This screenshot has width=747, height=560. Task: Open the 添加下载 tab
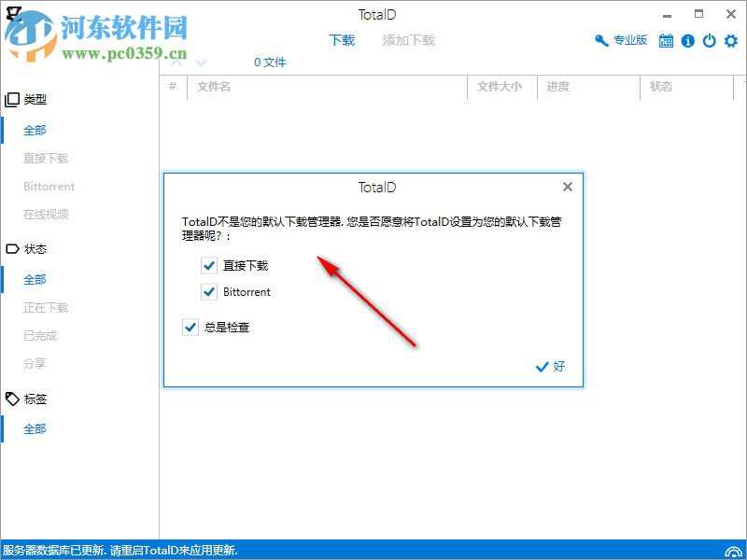[x=408, y=40]
